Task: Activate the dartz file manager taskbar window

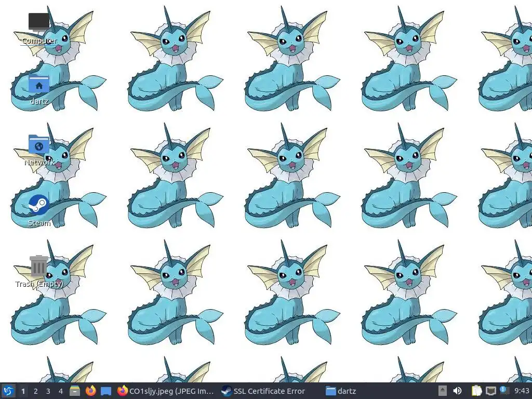Action: click(341, 391)
